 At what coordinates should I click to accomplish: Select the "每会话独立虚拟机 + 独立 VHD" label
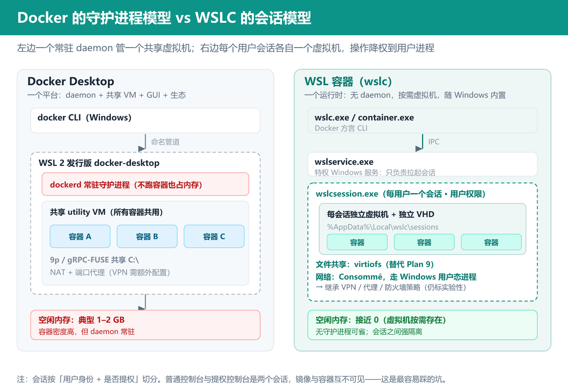(x=381, y=214)
